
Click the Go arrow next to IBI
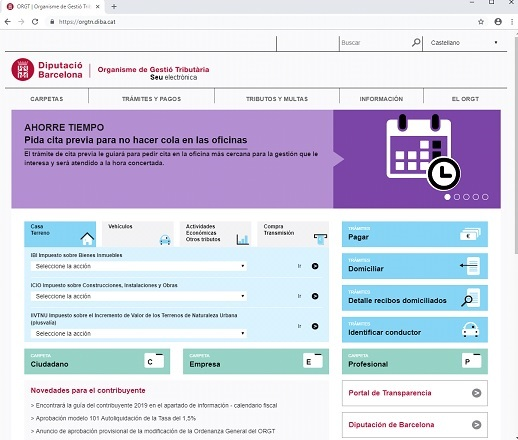tap(315, 266)
